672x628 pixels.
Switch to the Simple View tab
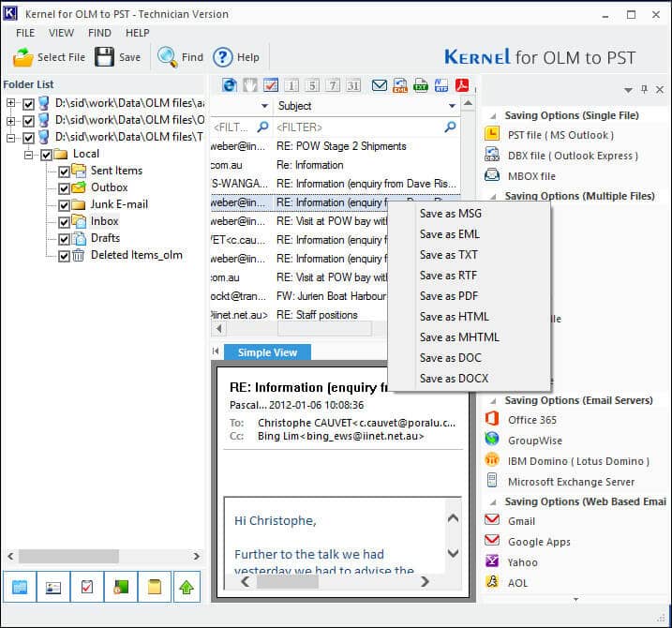[x=267, y=352]
